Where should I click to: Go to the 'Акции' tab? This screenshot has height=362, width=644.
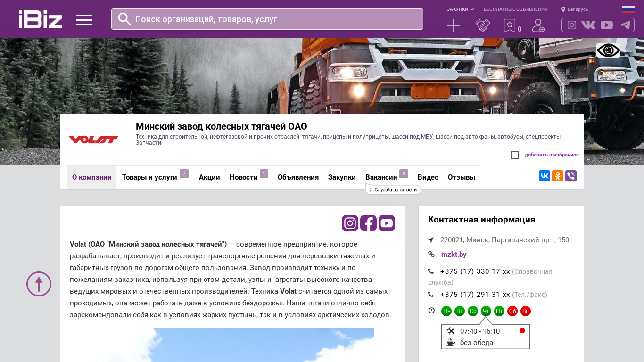[209, 177]
